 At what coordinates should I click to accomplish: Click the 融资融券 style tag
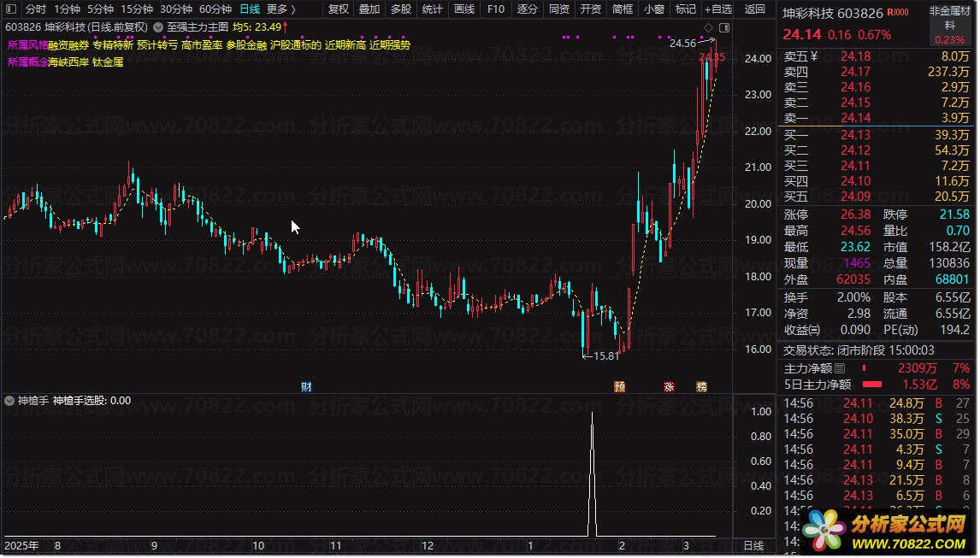(68, 45)
